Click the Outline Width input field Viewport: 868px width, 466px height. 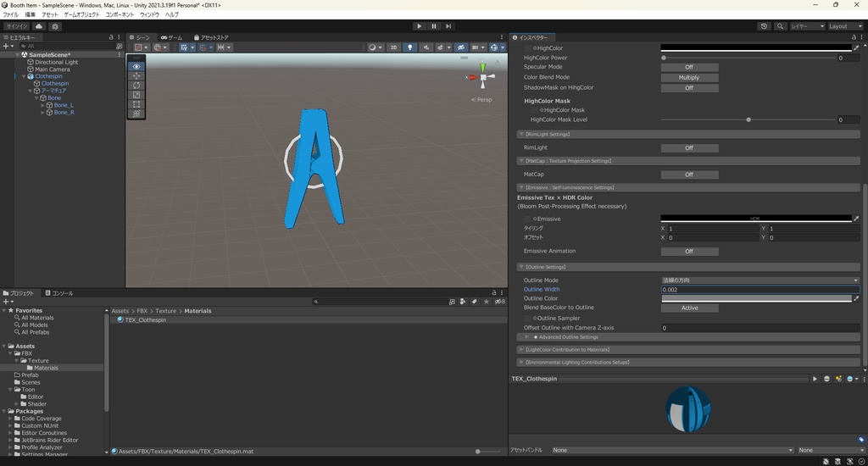click(759, 290)
